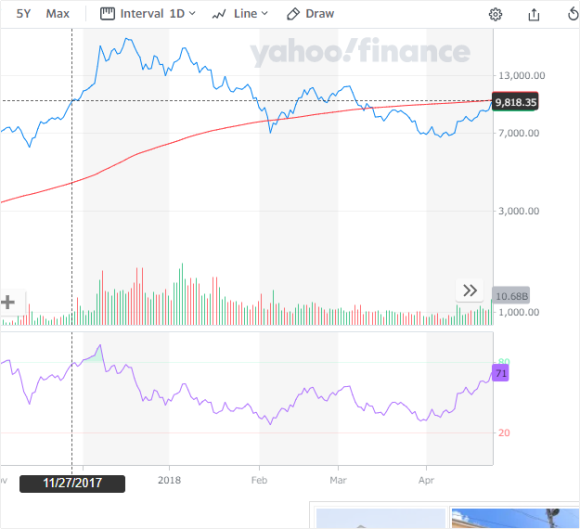Screen dimensions: 580x529
Task: Click the RSI value 71 label
Action: (500, 373)
